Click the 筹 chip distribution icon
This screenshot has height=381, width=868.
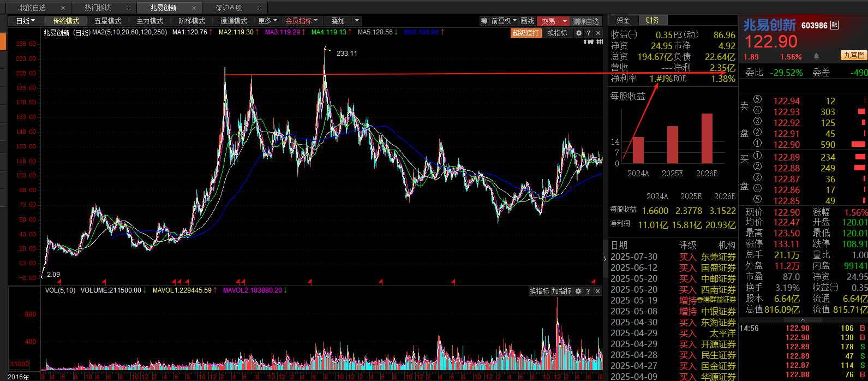[484, 21]
